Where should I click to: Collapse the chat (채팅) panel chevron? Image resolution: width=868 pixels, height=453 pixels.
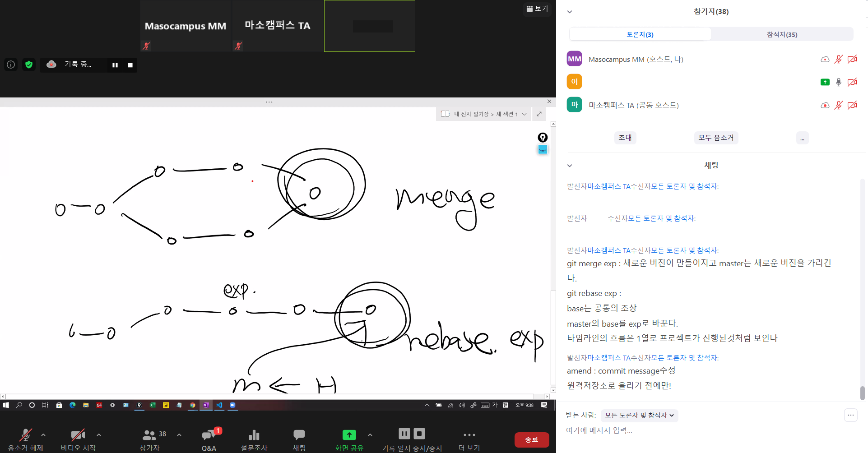point(570,166)
